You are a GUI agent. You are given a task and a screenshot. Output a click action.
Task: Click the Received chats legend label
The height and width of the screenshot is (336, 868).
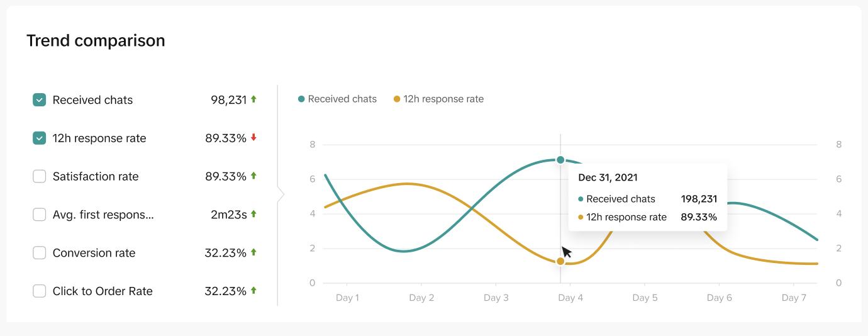(342, 99)
